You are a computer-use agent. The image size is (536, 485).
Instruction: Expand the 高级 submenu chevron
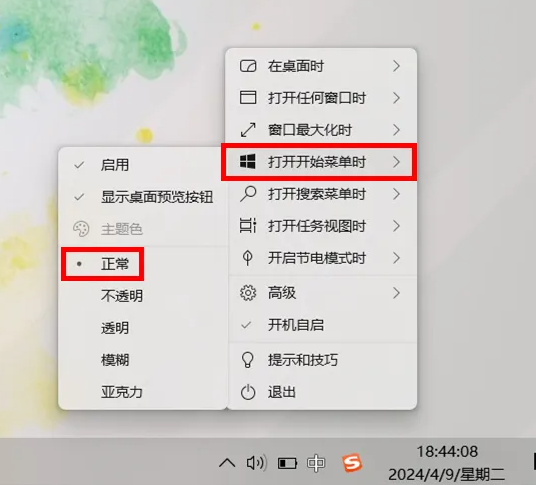point(396,293)
